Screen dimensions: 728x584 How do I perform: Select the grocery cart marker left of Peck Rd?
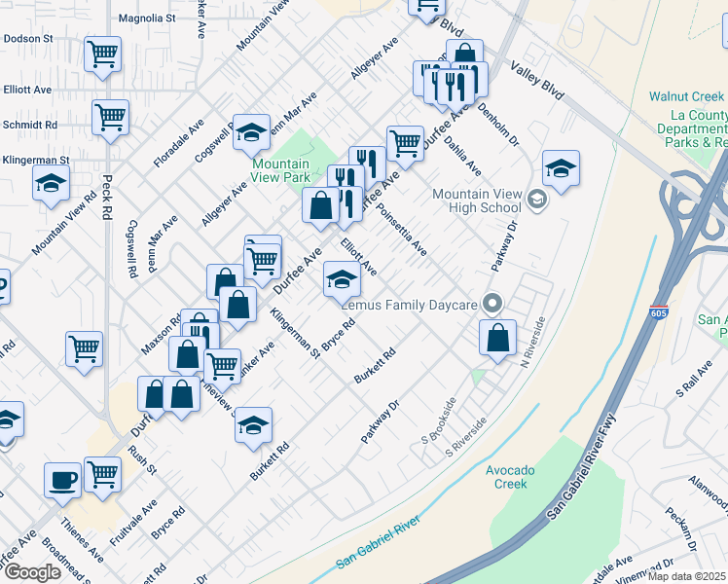click(x=84, y=351)
